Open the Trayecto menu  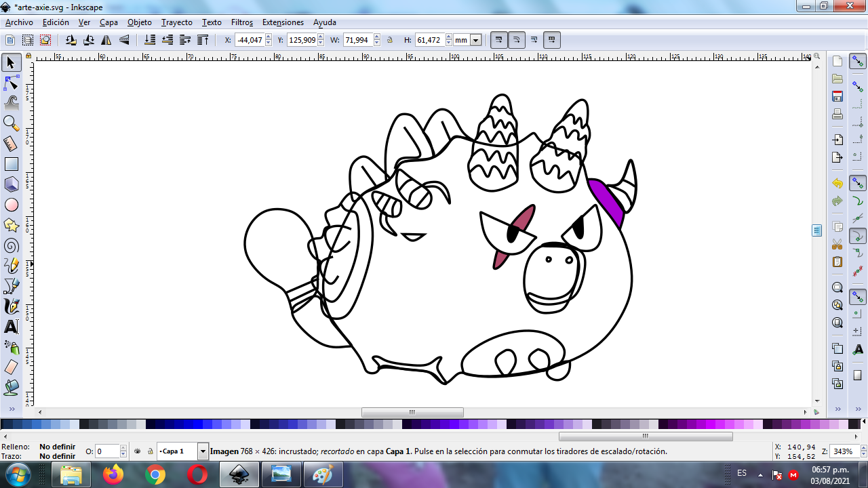pyautogui.click(x=177, y=22)
